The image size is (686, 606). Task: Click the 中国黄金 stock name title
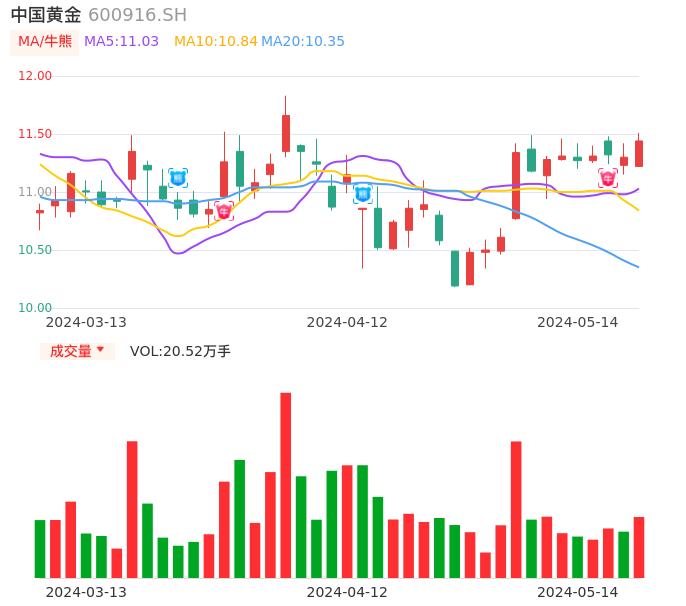[46, 15]
